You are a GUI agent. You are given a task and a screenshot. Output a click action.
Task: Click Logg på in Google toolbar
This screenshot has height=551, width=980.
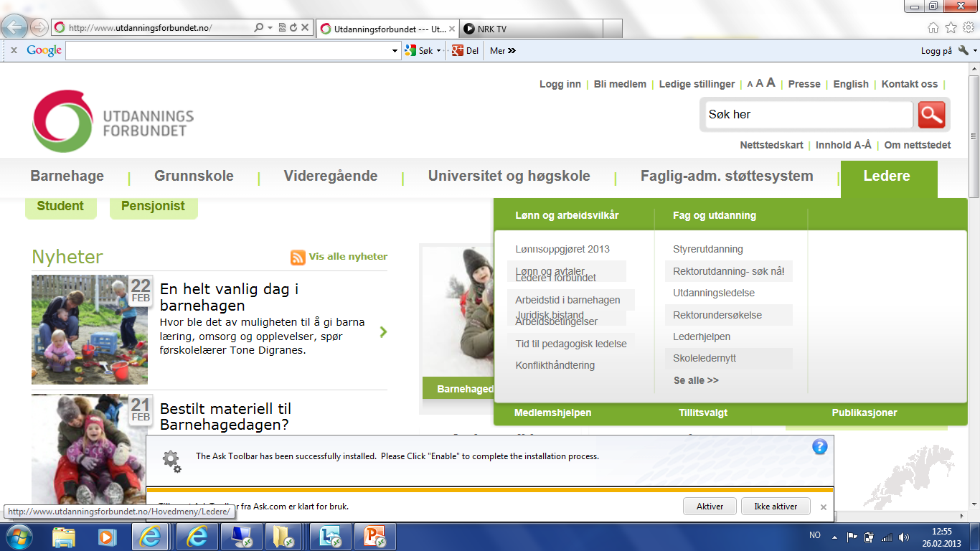(x=936, y=50)
